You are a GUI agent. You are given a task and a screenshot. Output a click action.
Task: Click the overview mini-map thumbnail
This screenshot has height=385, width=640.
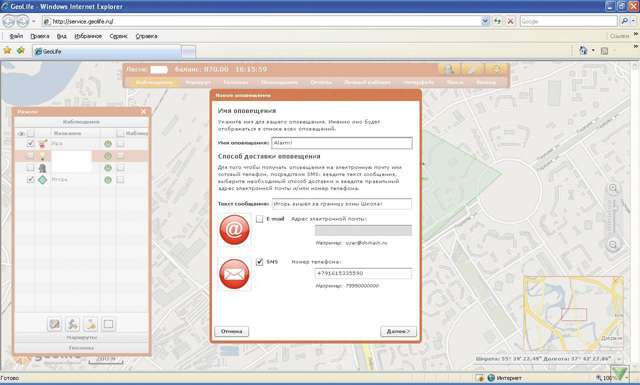coord(573,313)
